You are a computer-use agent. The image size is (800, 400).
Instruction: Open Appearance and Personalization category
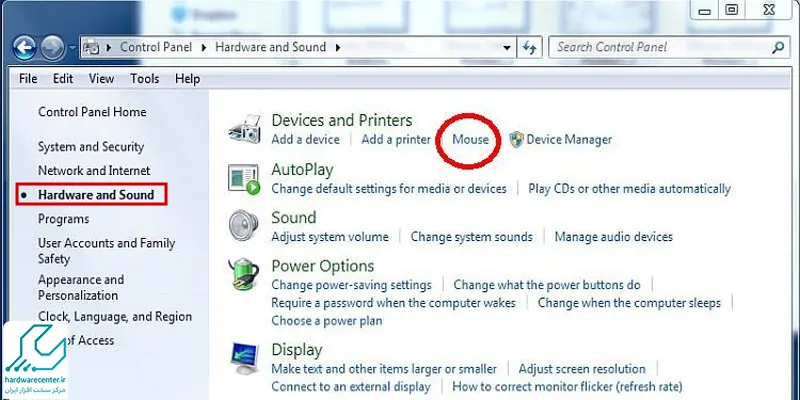coord(81,288)
